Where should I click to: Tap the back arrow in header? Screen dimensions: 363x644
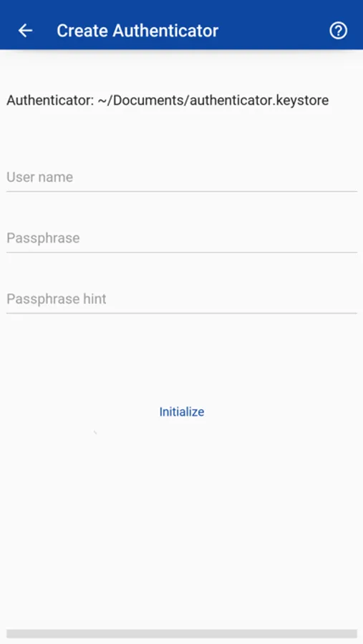pyautogui.click(x=26, y=30)
